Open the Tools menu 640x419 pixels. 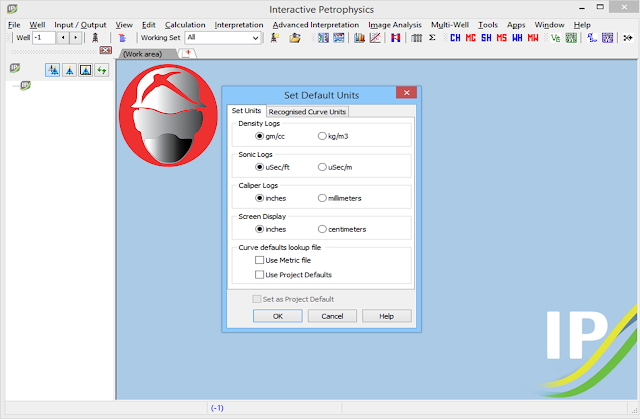coord(488,25)
